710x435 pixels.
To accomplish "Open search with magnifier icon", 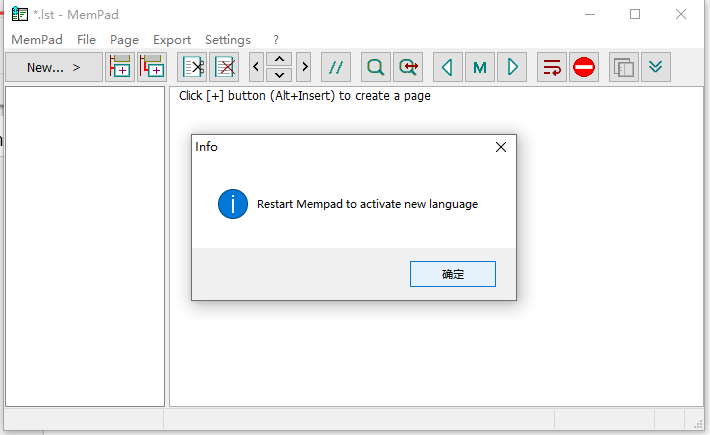I will [376, 67].
